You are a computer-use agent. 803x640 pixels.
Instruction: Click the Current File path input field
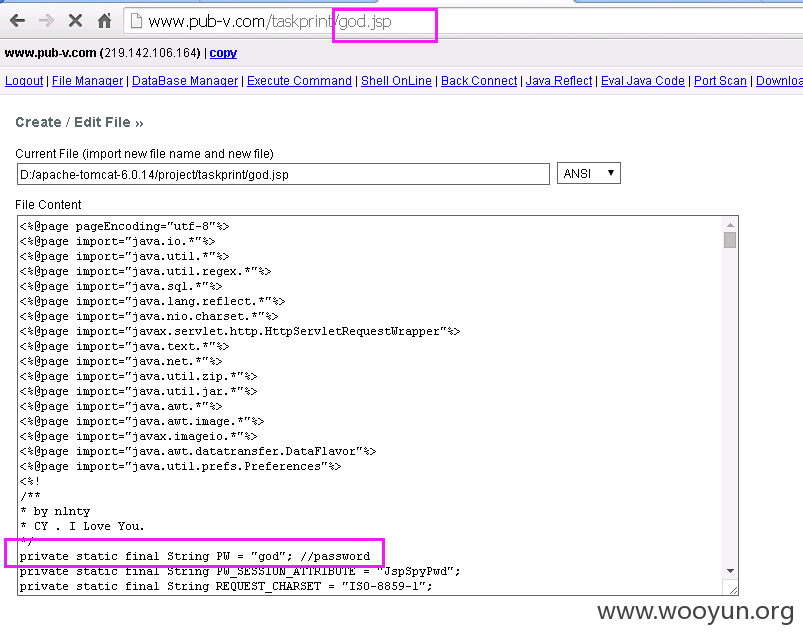click(x=283, y=174)
